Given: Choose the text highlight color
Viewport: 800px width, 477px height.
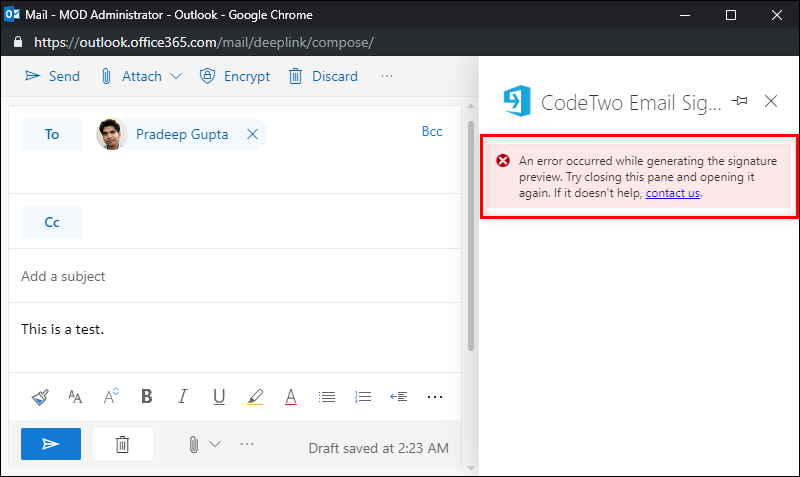Looking at the screenshot, I should [255, 397].
